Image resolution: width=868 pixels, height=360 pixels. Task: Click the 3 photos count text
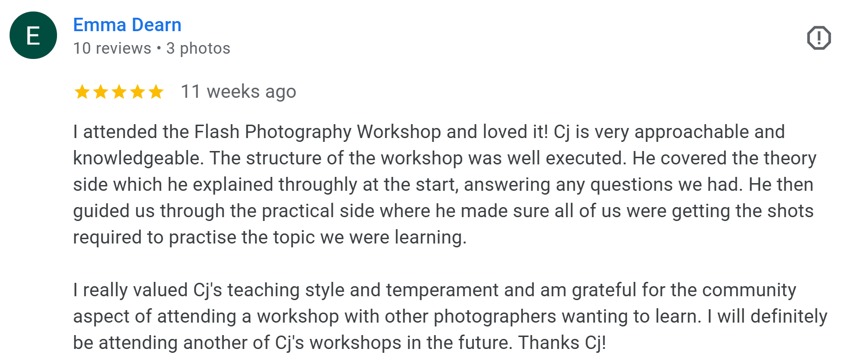coord(198,48)
